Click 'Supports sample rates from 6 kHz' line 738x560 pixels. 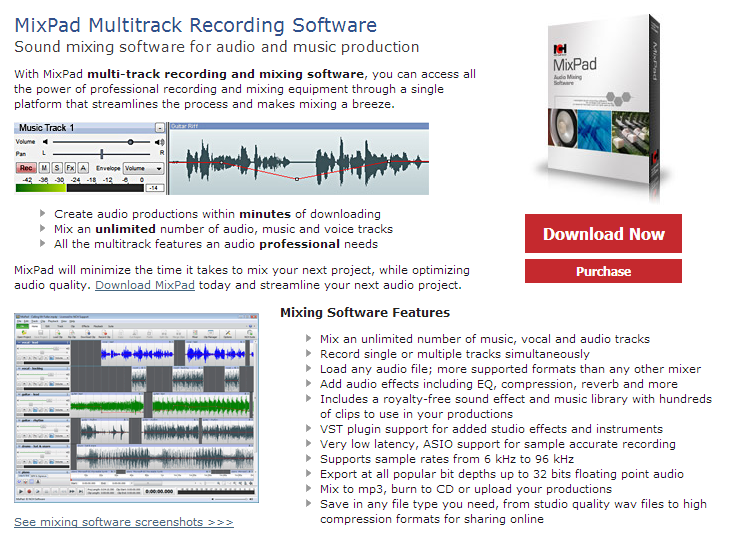tap(447, 459)
